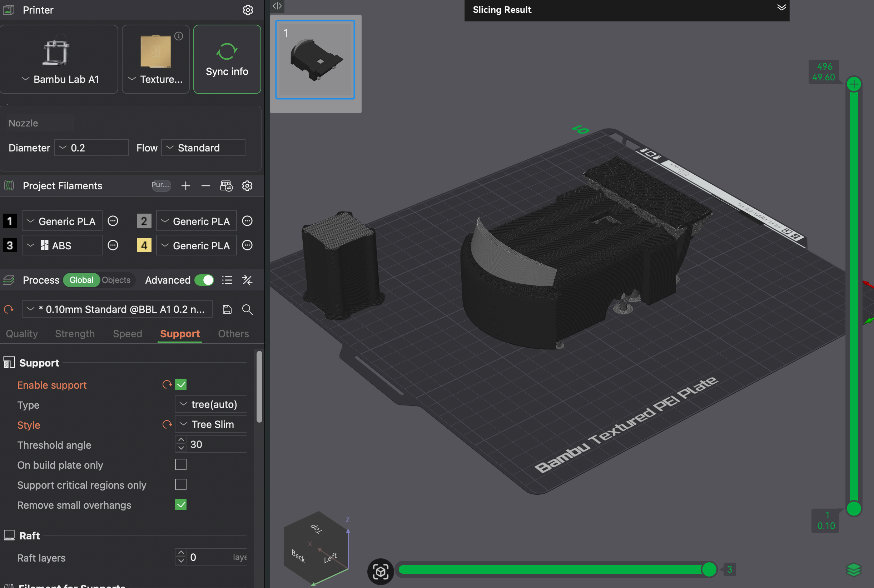The image size is (874, 588).
Task: Enable On build plate only checkbox
Action: coord(181,465)
